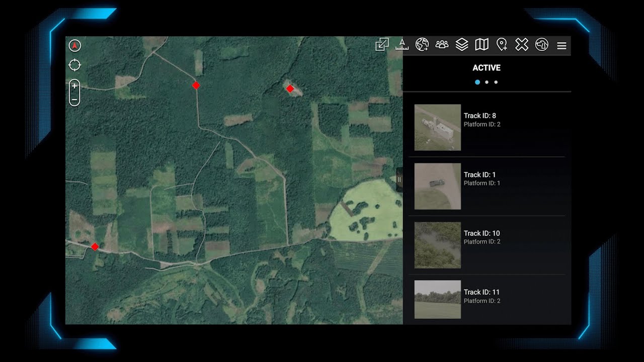Select red marker on northern road junction
644x362 pixels.
point(196,85)
